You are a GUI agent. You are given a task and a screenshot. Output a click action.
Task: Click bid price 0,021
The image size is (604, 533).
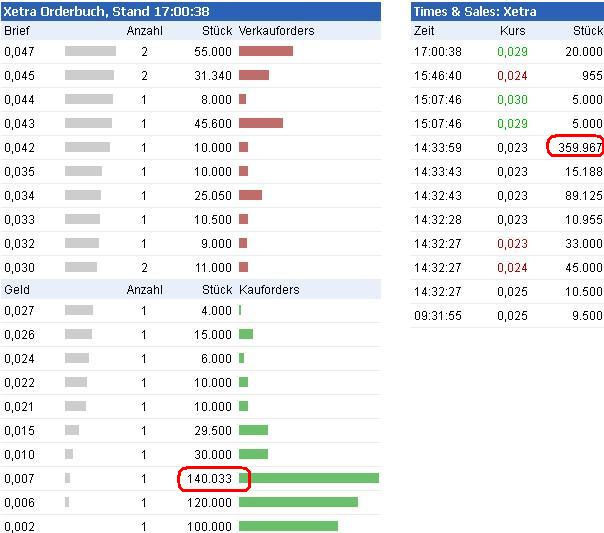pyautogui.click(x=19, y=406)
